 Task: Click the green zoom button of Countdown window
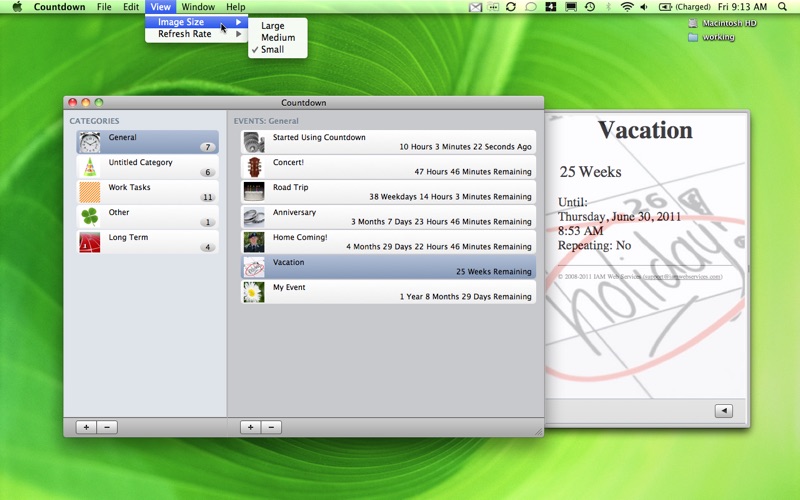coord(99,103)
